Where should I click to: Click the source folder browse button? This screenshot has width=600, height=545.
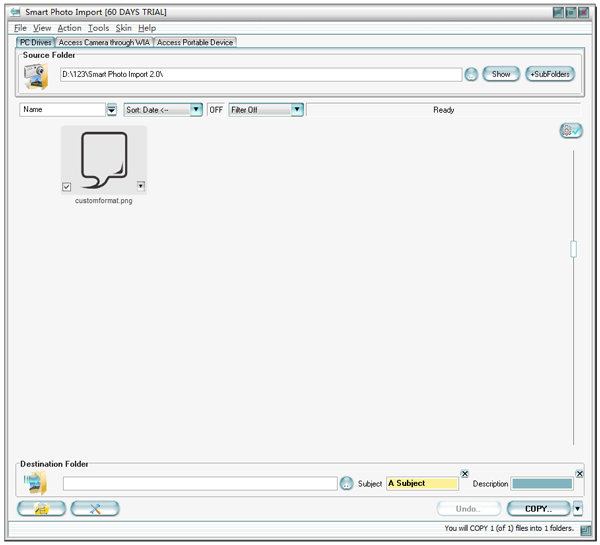pyautogui.click(x=471, y=75)
